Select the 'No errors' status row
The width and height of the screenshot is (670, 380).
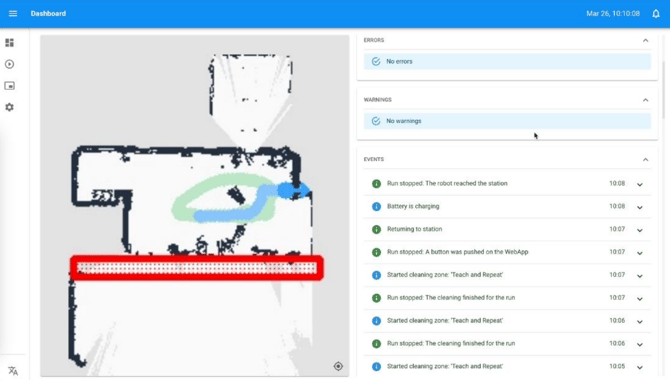[x=507, y=62]
